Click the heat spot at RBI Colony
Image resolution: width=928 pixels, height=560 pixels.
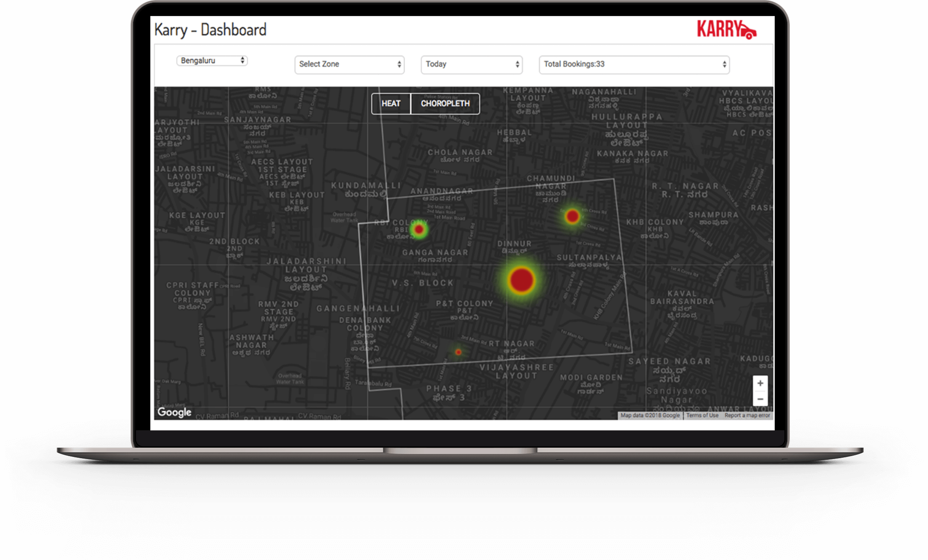tap(419, 229)
